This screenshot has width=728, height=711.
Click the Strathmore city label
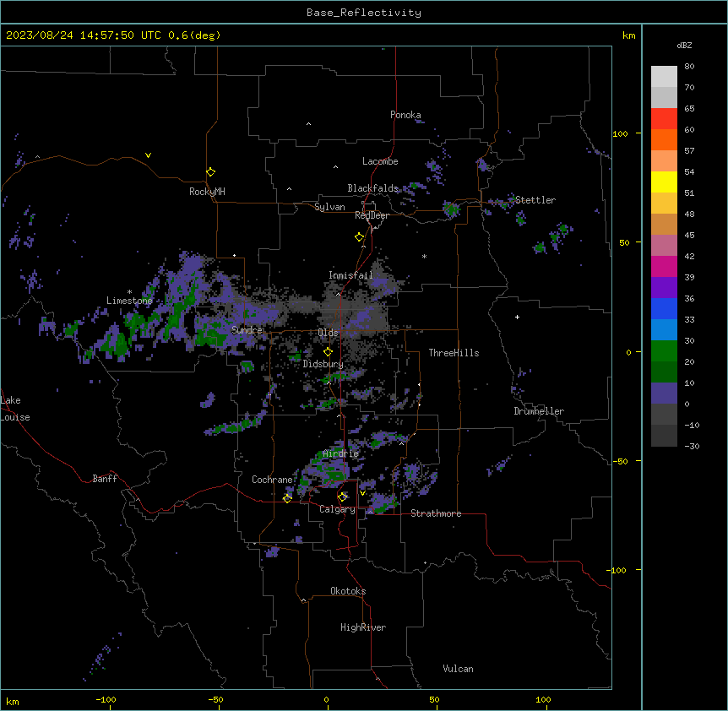[x=436, y=513]
